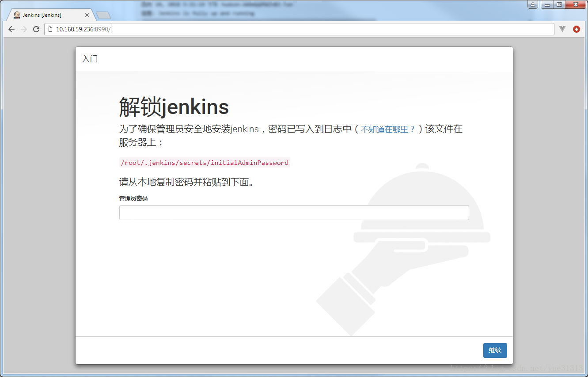This screenshot has height=377, width=588.
Task: Click the Chrome user profile button
Action: (x=533, y=4)
